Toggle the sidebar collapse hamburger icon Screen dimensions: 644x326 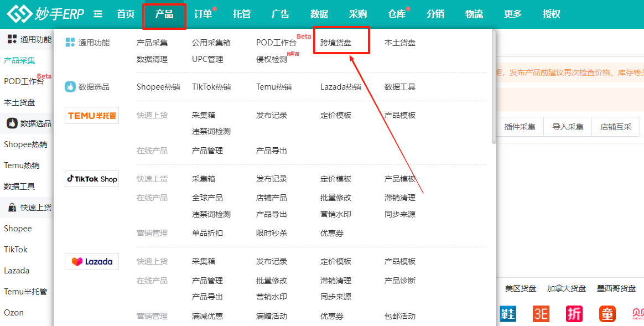click(x=98, y=14)
